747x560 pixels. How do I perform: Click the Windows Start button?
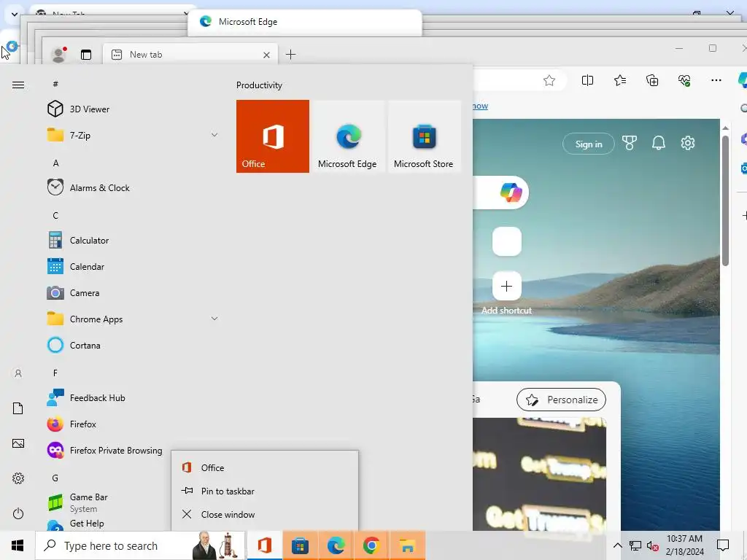point(18,545)
